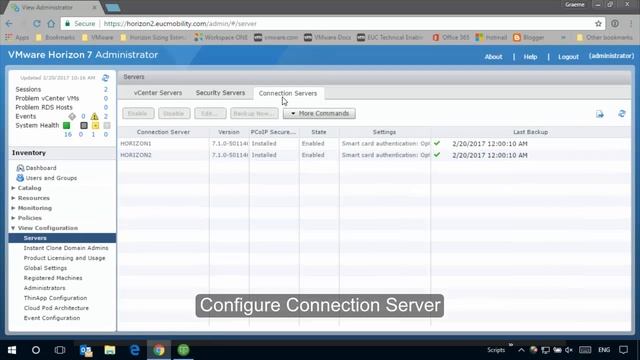This screenshot has width=640, height=360.
Task: Open Cloud Pod Architecture
Action: coord(56,308)
